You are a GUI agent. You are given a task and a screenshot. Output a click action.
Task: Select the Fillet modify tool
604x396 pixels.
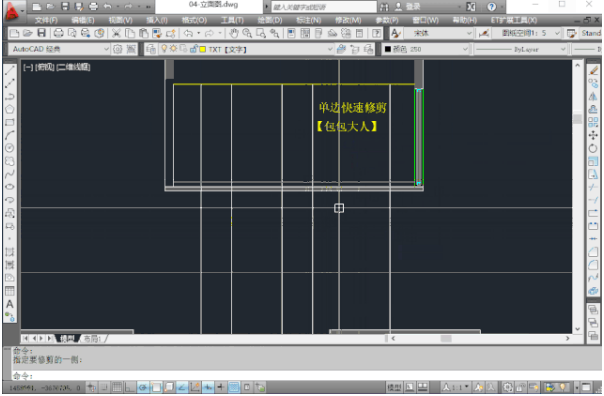593,265
